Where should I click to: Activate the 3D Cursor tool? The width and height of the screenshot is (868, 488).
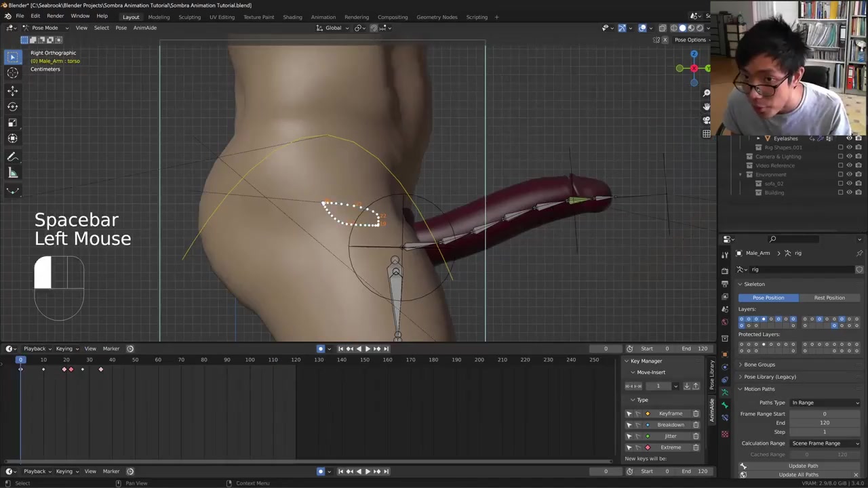pyautogui.click(x=12, y=73)
